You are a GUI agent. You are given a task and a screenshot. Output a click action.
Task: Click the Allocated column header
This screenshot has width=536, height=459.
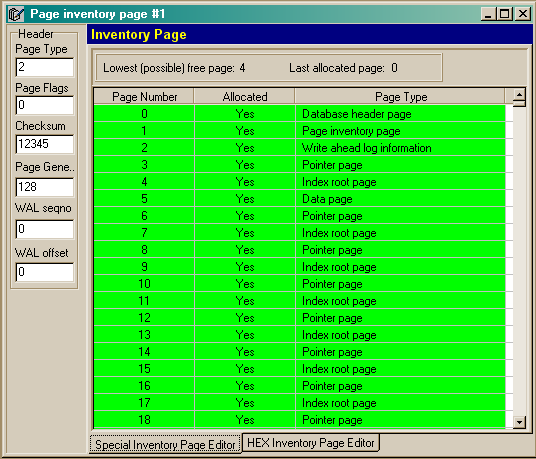[244, 97]
